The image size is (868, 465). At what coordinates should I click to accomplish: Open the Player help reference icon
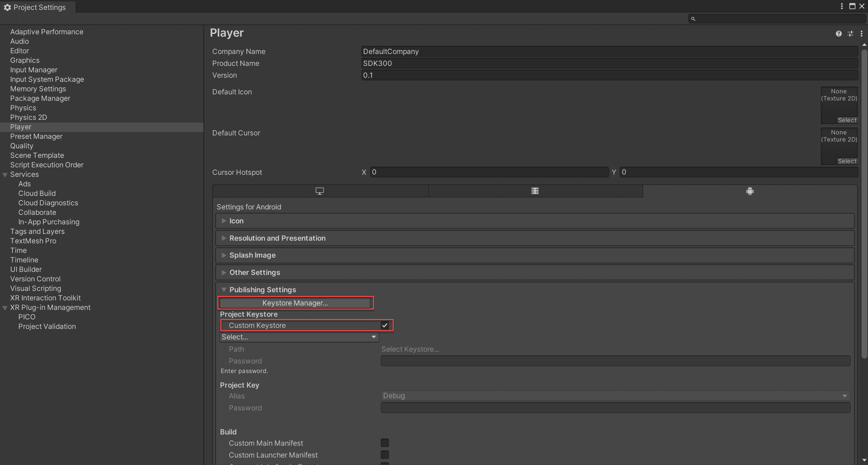click(839, 34)
